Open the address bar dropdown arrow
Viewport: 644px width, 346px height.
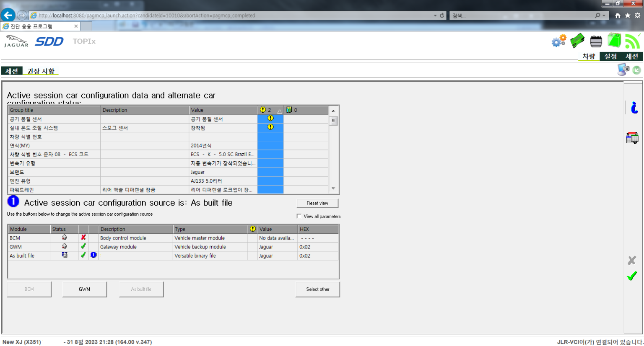(x=435, y=15)
